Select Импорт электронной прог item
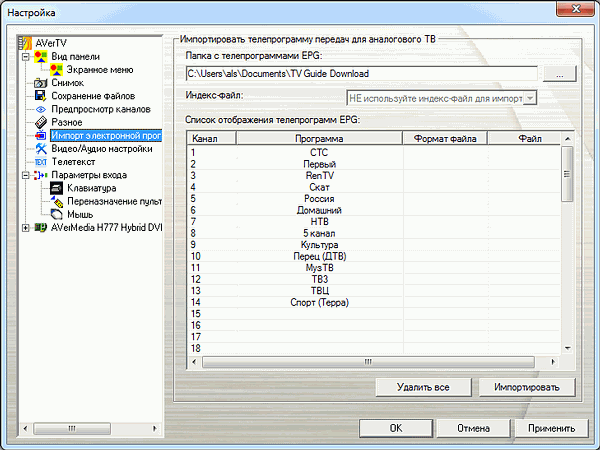 [x=106, y=135]
